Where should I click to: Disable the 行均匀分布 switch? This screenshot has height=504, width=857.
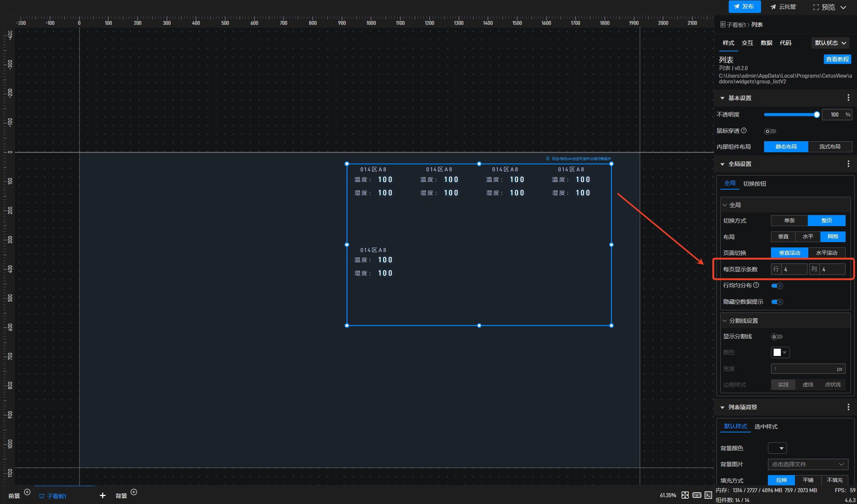(x=777, y=285)
